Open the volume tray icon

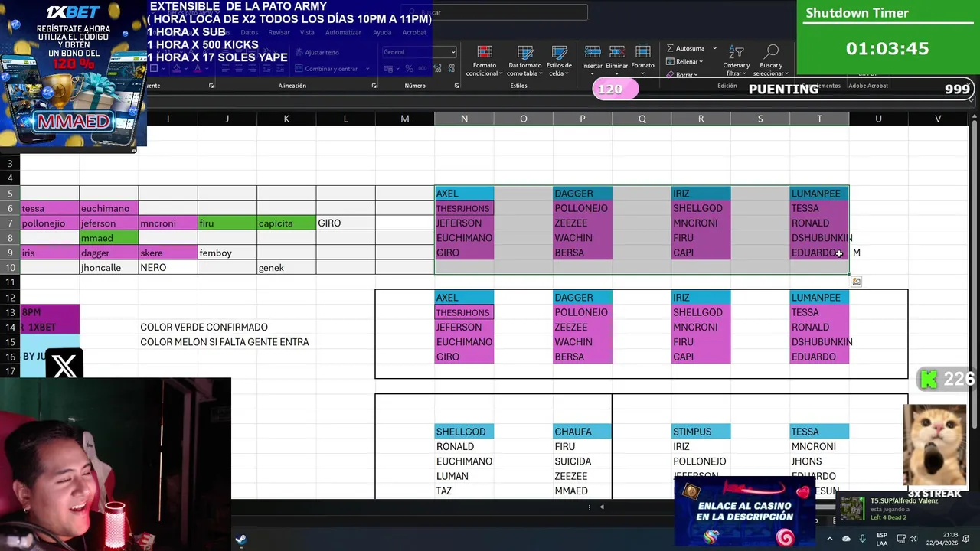(912, 539)
